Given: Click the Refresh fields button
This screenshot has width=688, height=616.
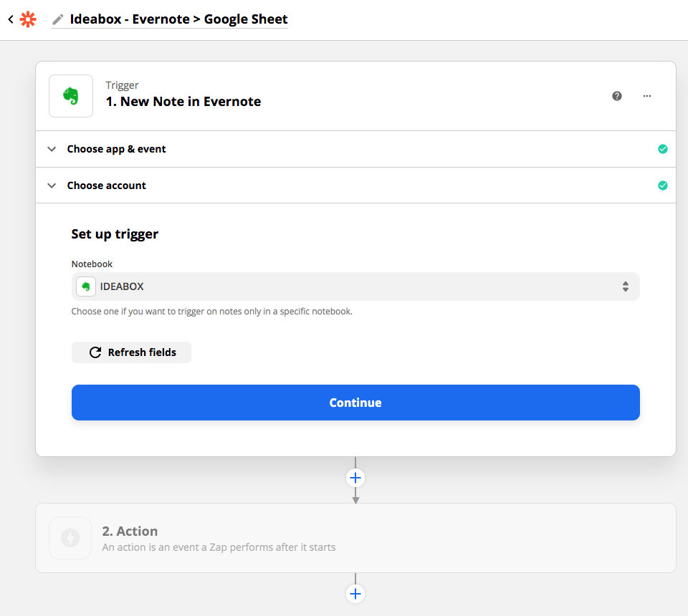Looking at the screenshot, I should click(131, 352).
